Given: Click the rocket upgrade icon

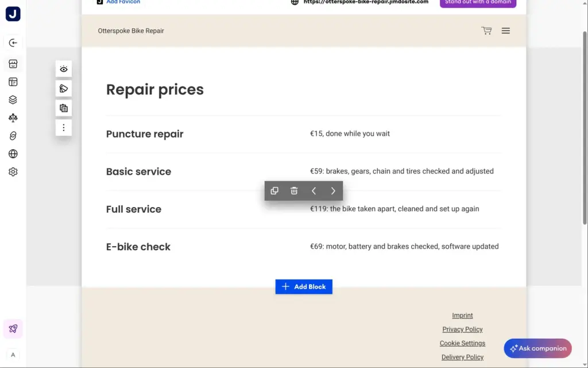Looking at the screenshot, I should [x=13, y=329].
